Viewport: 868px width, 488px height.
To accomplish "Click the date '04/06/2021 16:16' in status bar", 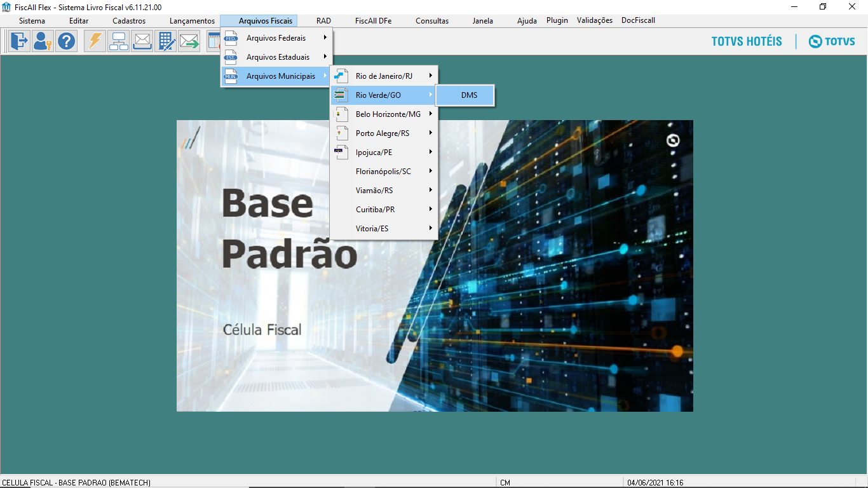I will pos(655,483).
